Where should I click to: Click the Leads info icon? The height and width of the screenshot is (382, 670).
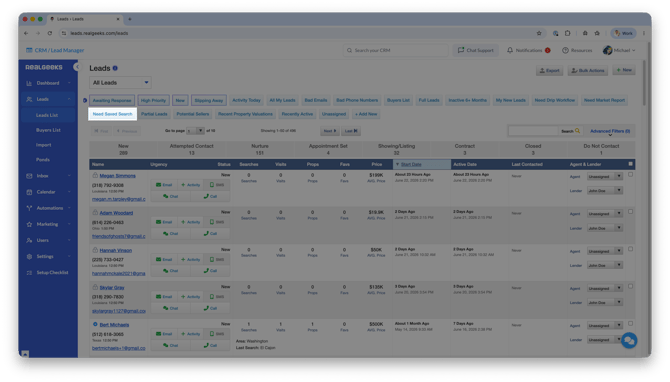115,68
